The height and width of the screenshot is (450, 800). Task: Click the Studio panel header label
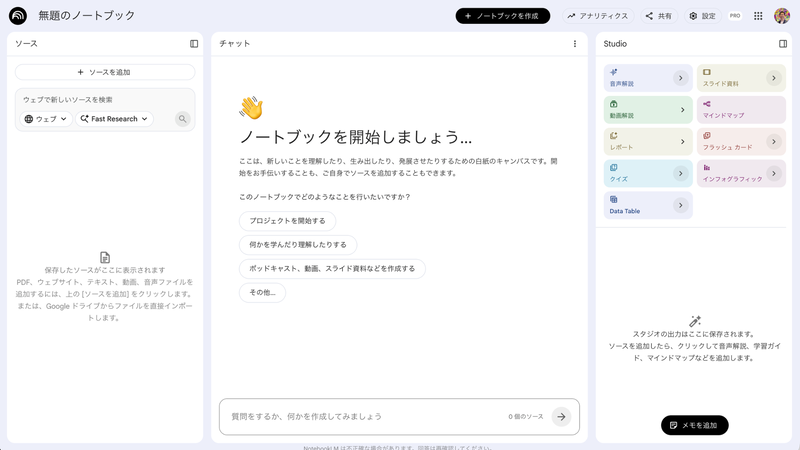(x=615, y=44)
